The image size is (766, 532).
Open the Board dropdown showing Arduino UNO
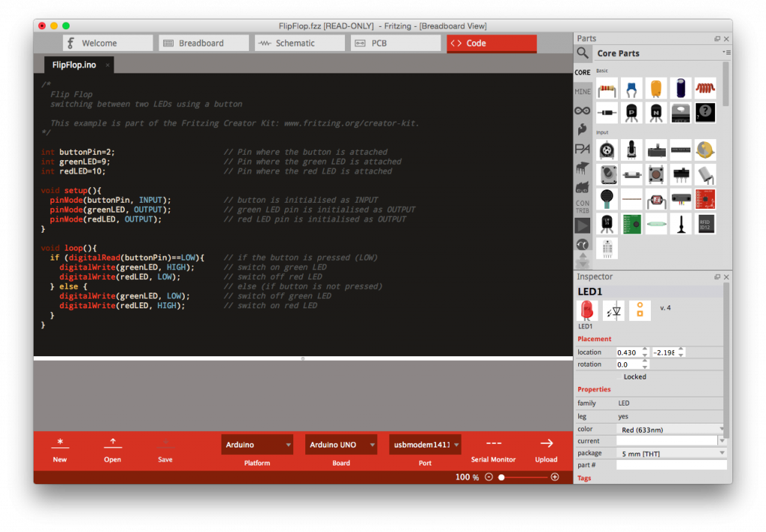pyautogui.click(x=341, y=443)
